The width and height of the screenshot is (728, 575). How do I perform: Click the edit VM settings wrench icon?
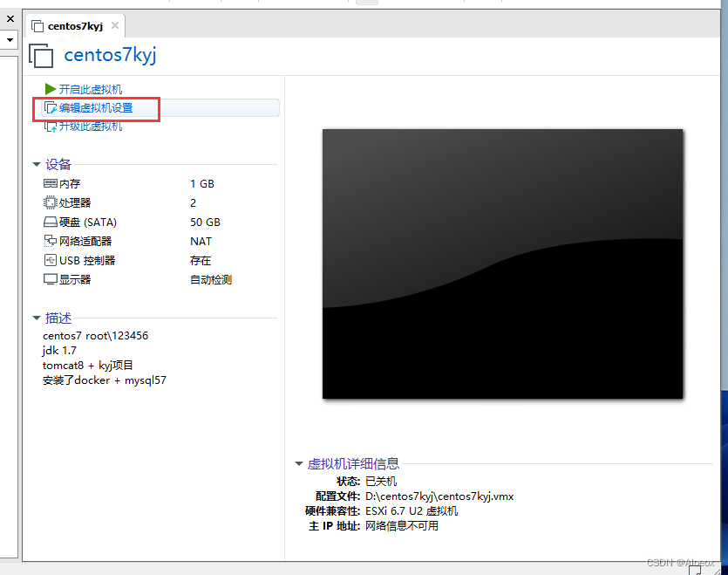tap(51, 108)
